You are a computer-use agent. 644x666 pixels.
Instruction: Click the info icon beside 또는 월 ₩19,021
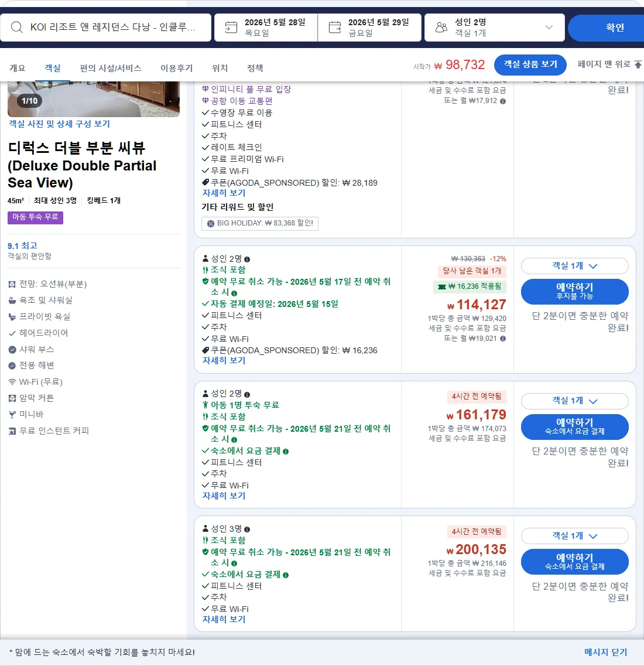coord(503,339)
